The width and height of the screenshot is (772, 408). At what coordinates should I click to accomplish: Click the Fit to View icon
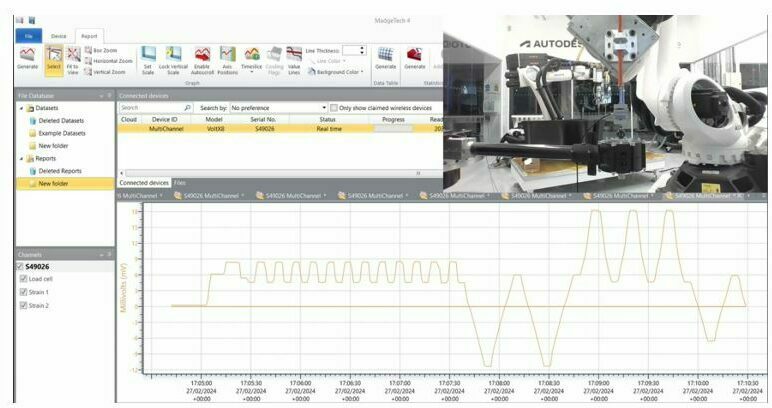click(x=72, y=58)
